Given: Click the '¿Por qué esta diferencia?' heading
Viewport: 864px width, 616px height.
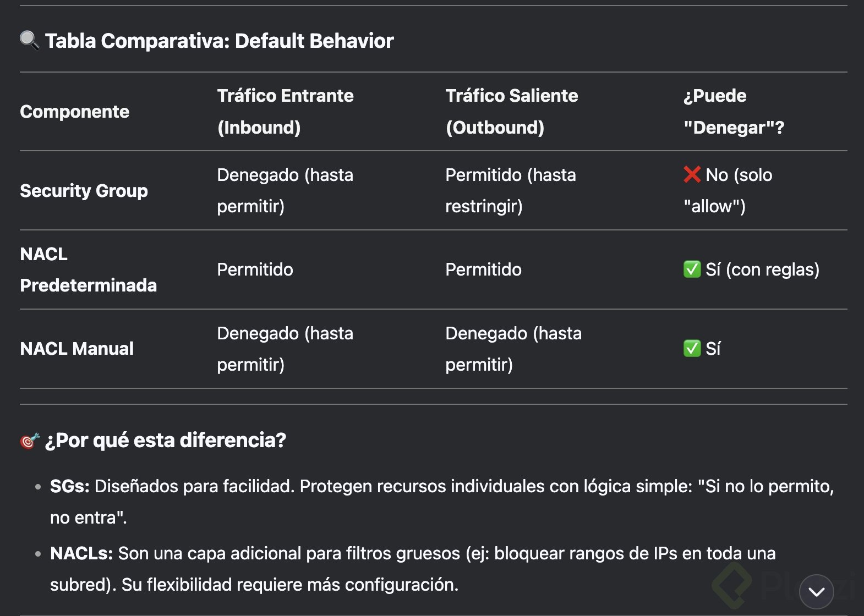Looking at the screenshot, I should point(165,441).
